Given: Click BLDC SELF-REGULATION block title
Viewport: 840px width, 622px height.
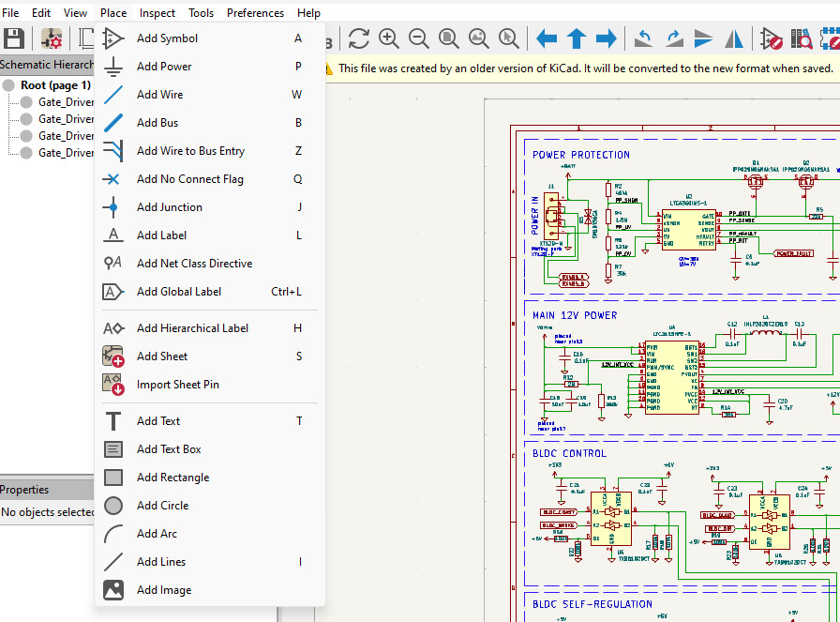Looking at the screenshot, I should click(592, 604).
